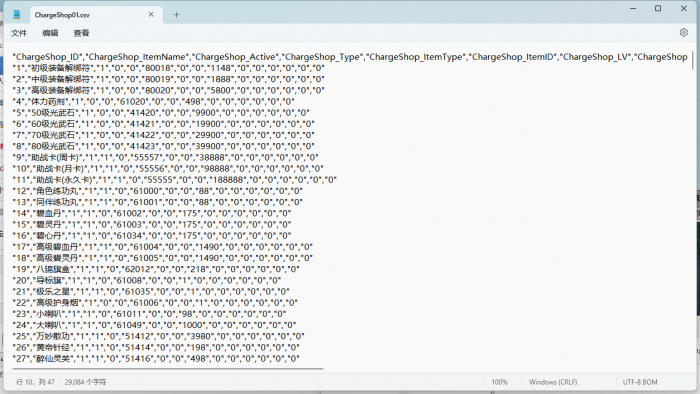Click row 24 大喇叭

tap(154, 325)
